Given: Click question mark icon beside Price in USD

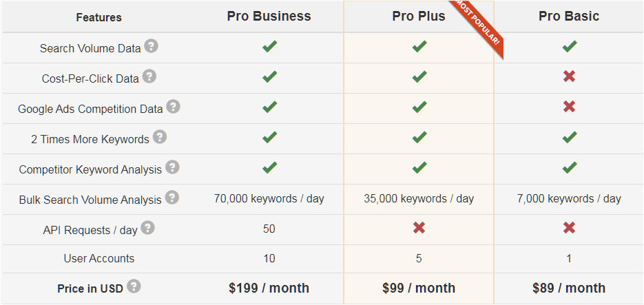Looking at the screenshot, I should pos(134,286).
